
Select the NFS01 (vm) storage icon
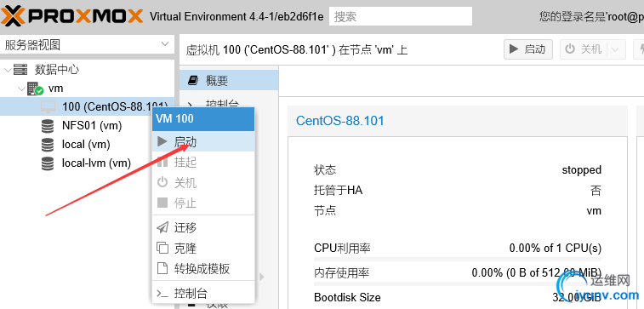coord(48,126)
